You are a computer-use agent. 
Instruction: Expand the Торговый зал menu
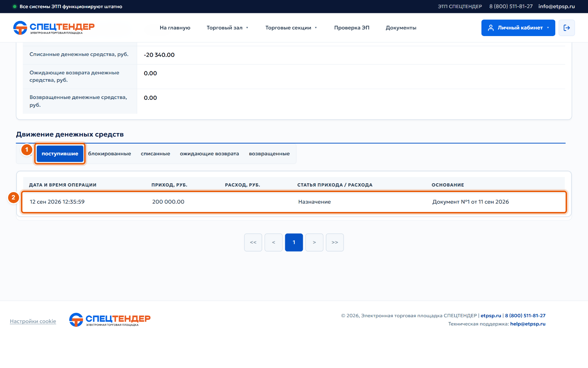tap(227, 28)
